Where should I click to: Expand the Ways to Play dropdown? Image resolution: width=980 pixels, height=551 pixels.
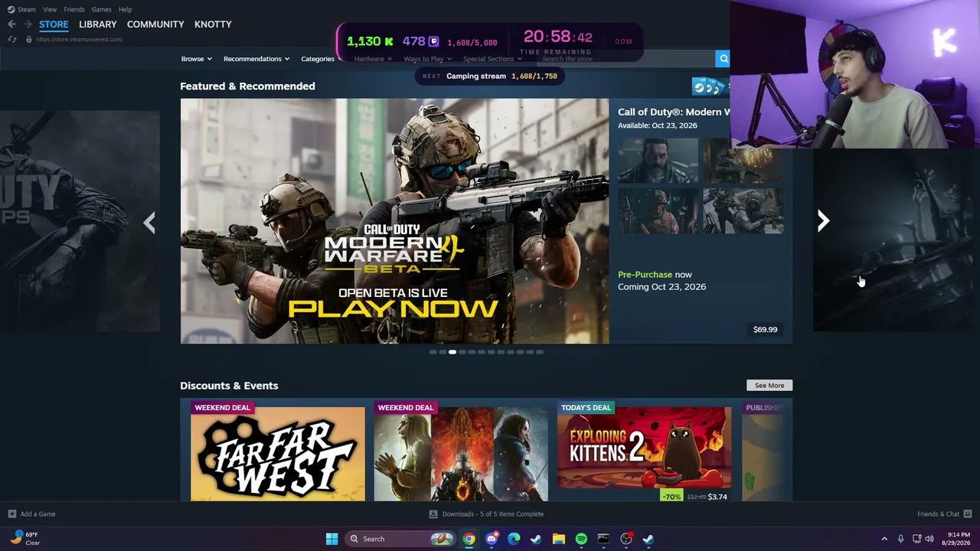point(427,59)
